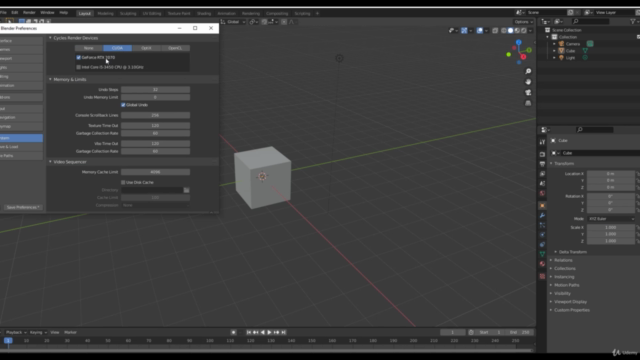Click the Camera object icon in outliner
Screen dimensions: 640x360
point(561,44)
